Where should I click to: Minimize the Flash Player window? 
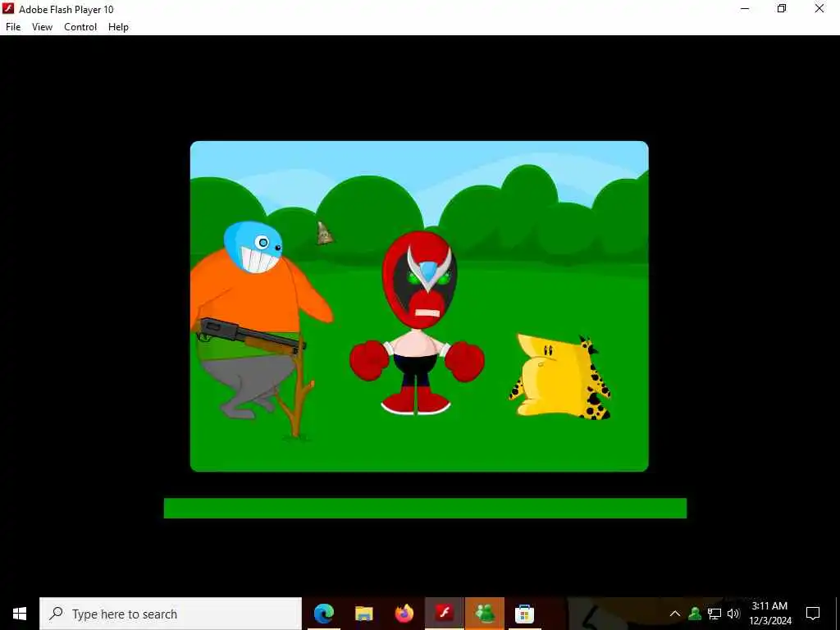pos(745,8)
